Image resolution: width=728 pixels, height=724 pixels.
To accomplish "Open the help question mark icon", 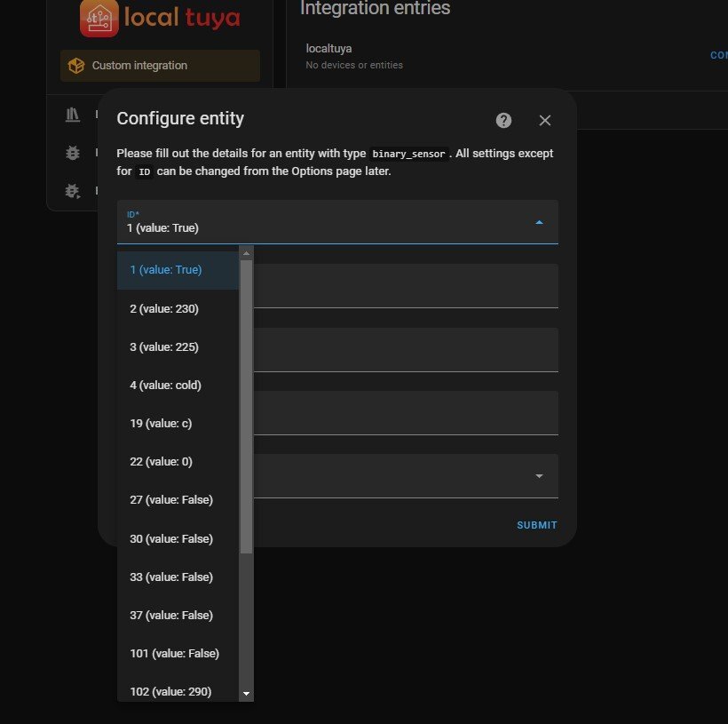I will pos(503,120).
